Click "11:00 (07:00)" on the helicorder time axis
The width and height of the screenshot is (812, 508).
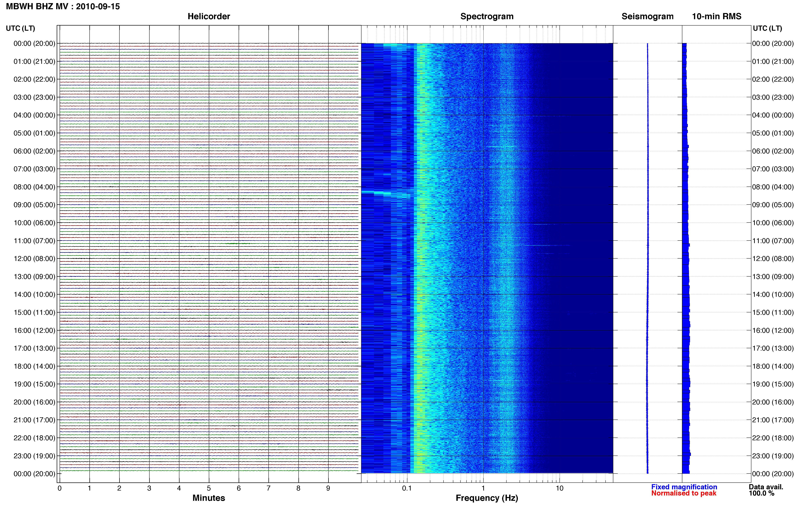click(x=34, y=241)
